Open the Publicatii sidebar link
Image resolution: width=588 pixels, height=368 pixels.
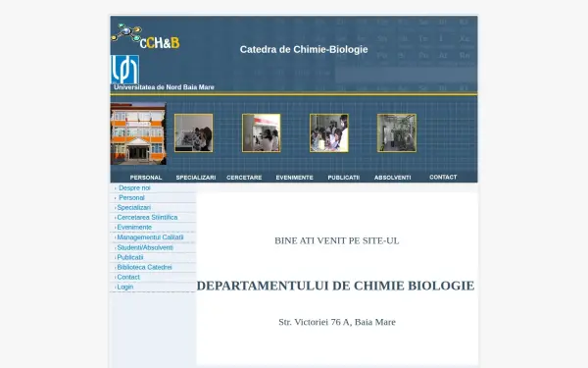pos(130,257)
